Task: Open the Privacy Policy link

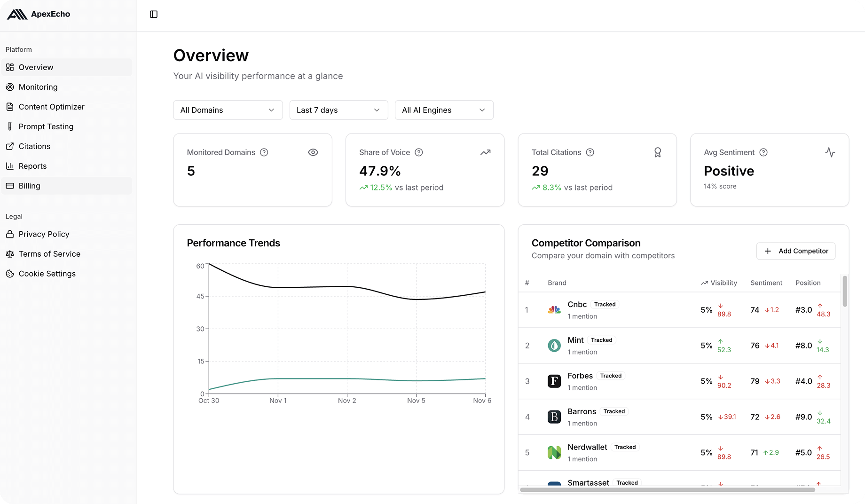Action: coord(44,234)
